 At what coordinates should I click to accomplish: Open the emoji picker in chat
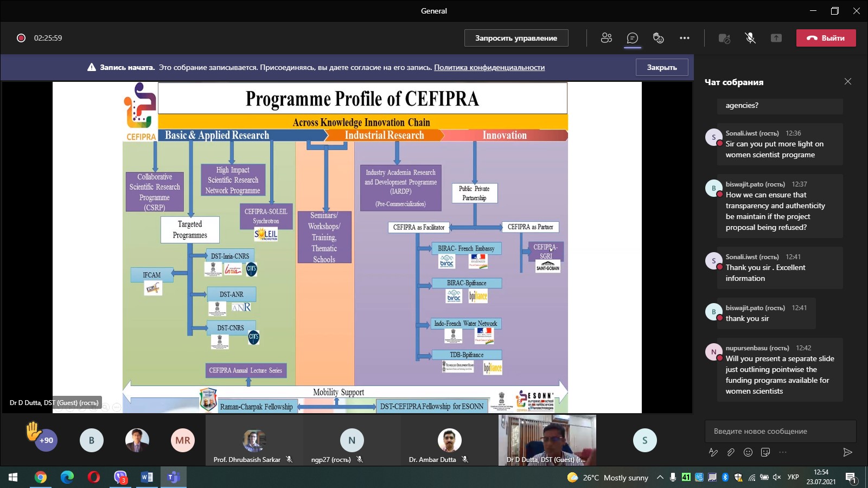(748, 452)
